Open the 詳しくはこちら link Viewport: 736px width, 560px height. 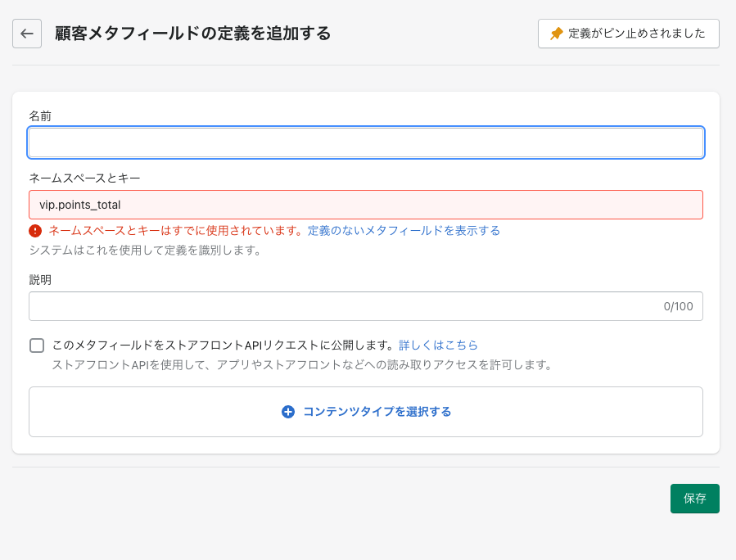click(x=439, y=345)
